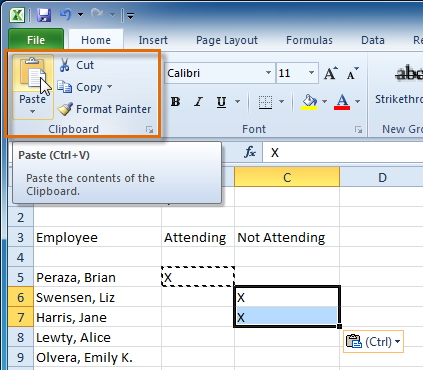Select the Lewty, Alice cell
Viewport: 423px width, 370px height.
pyautogui.click(x=97, y=337)
